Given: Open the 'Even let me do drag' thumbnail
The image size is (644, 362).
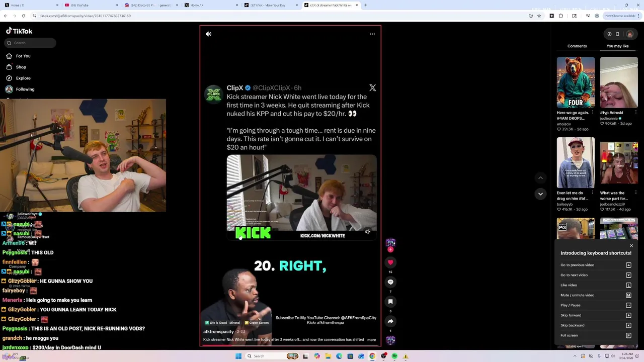Looking at the screenshot, I should tap(576, 163).
